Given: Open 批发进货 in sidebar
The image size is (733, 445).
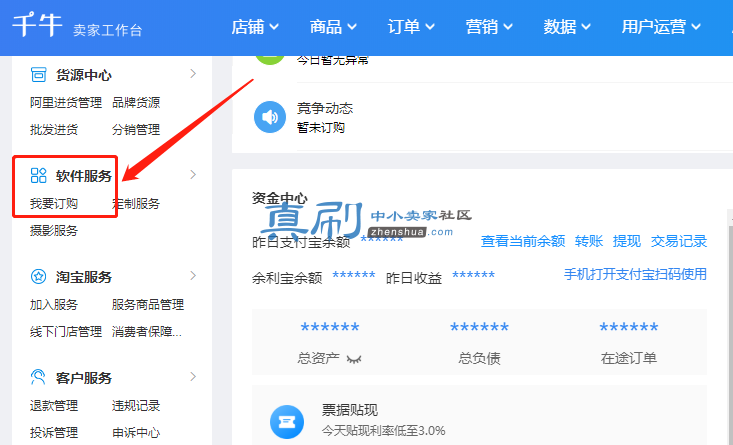Looking at the screenshot, I should coord(54,129).
